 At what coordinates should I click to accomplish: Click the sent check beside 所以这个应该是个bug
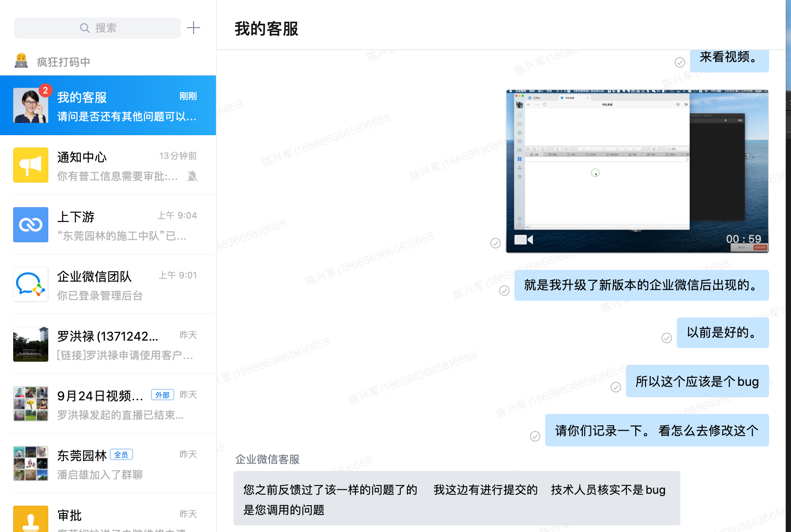pyautogui.click(x=616, y=387)
